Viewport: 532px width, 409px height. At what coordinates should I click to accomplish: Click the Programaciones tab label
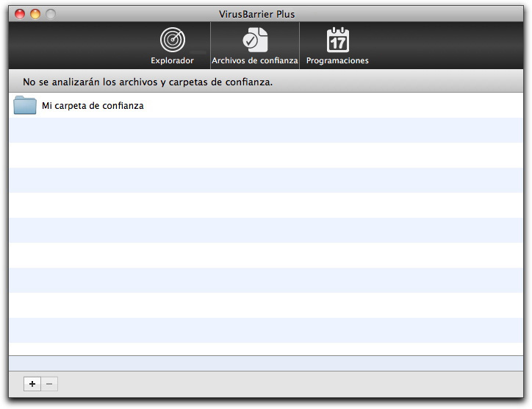point(337,60)
